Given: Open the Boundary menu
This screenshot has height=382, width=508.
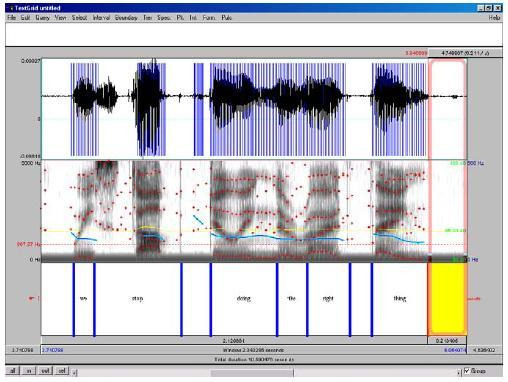Looking at the screenshot, I should point(126,18).
